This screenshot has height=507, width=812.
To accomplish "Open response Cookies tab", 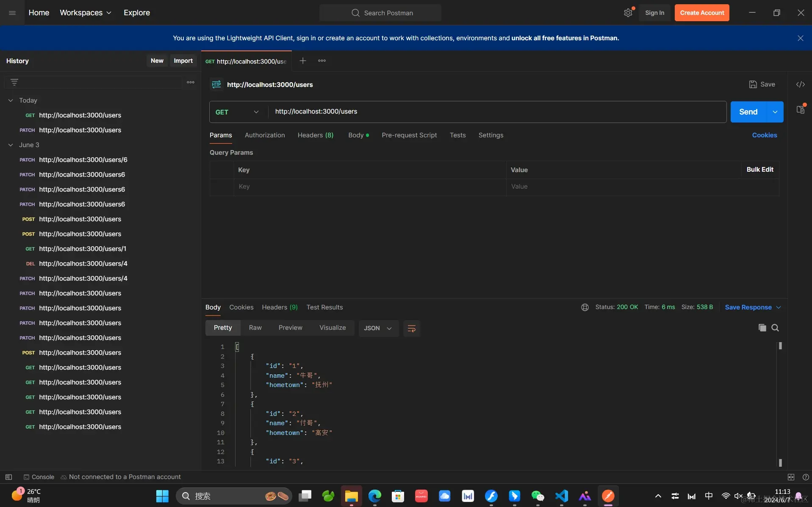I will tap(241, 307).
